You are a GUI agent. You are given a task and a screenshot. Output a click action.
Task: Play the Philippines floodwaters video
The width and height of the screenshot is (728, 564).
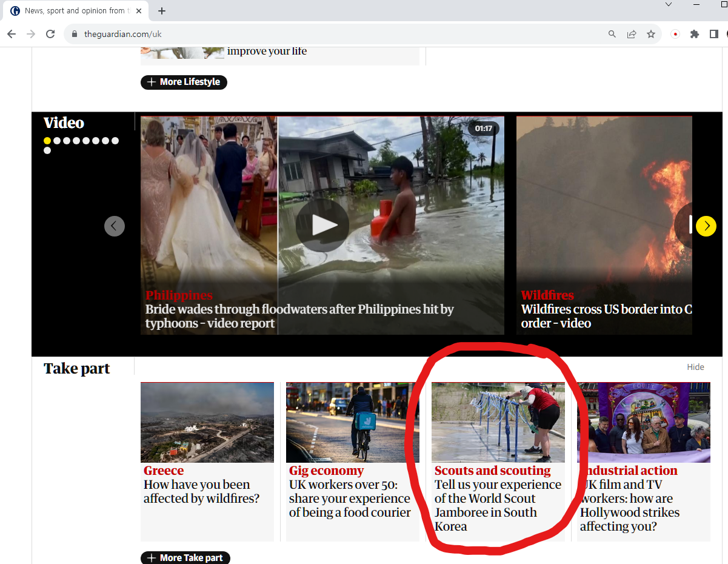(322, 225)
